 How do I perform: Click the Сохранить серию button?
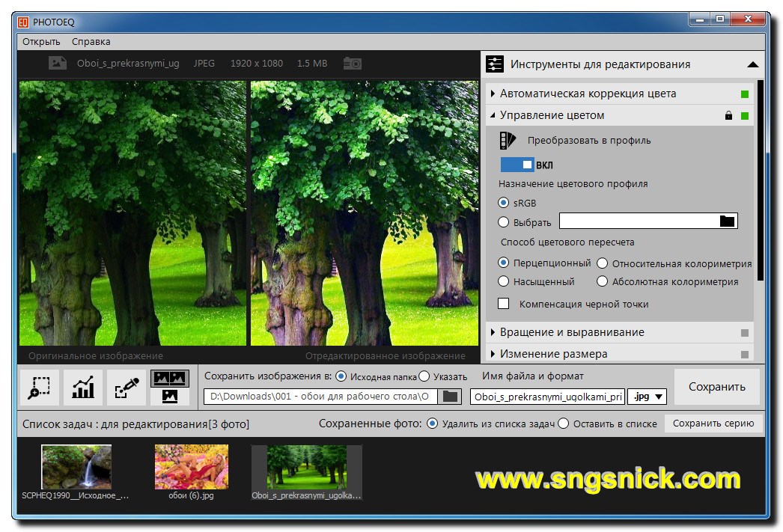point(713,424)
